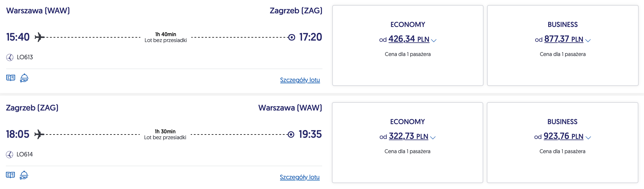The height and width of the screenshot is (189, 644).
Task: Click the airplane icon beside 18:05 departure
Action: [39, 134]
